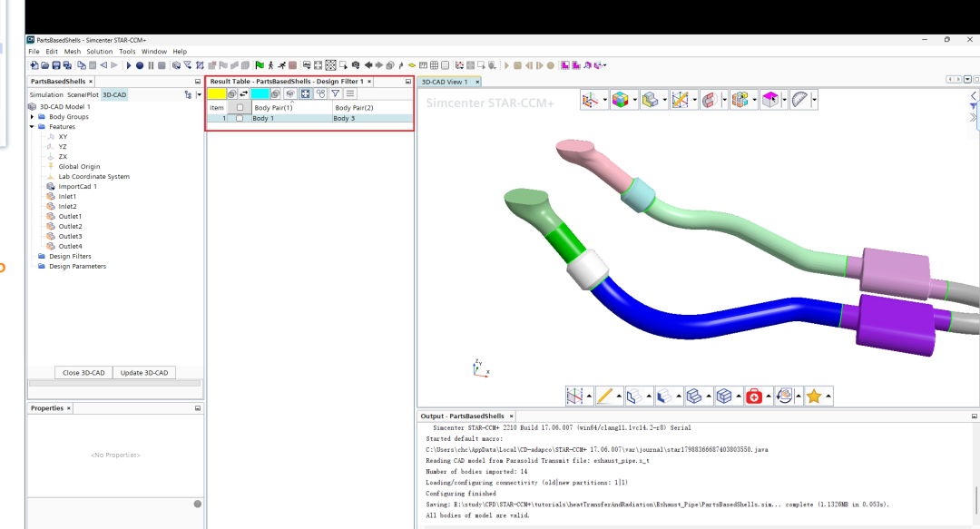Open the view orientation axes tool
Image resolution: width=980 pixels, height=529 pixels.
coord(590,100)
